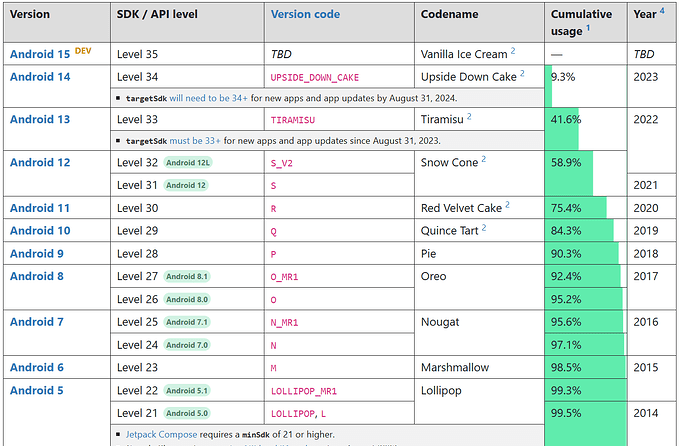The image size is (690, 446).
Task: Open the Android 7 version link
Action: point(36,322)
